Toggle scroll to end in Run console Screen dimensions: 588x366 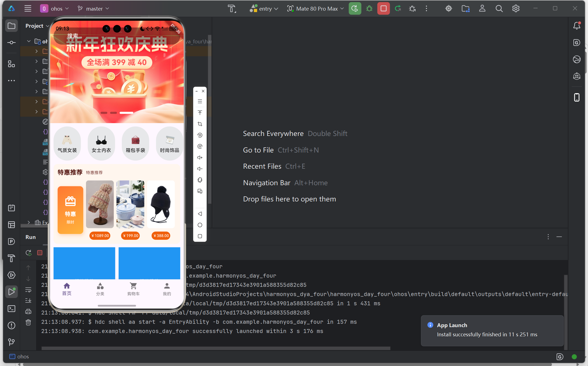click(28, 301)
